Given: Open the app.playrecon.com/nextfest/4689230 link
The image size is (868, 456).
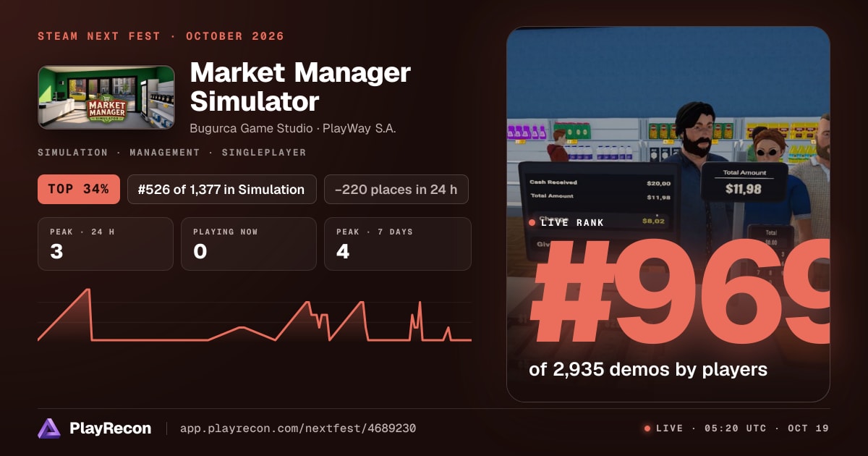Looking at the screenshot, I should (x=298, y=428).
